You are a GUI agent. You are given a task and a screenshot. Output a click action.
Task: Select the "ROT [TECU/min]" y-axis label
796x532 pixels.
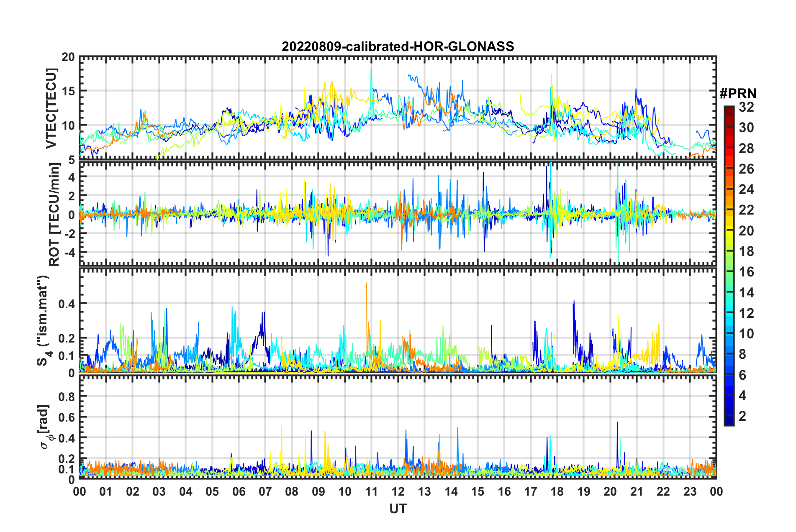55,215
